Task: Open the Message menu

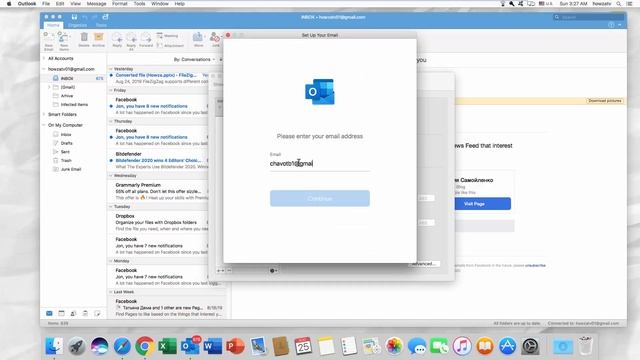Action: [x=97, y=4]
